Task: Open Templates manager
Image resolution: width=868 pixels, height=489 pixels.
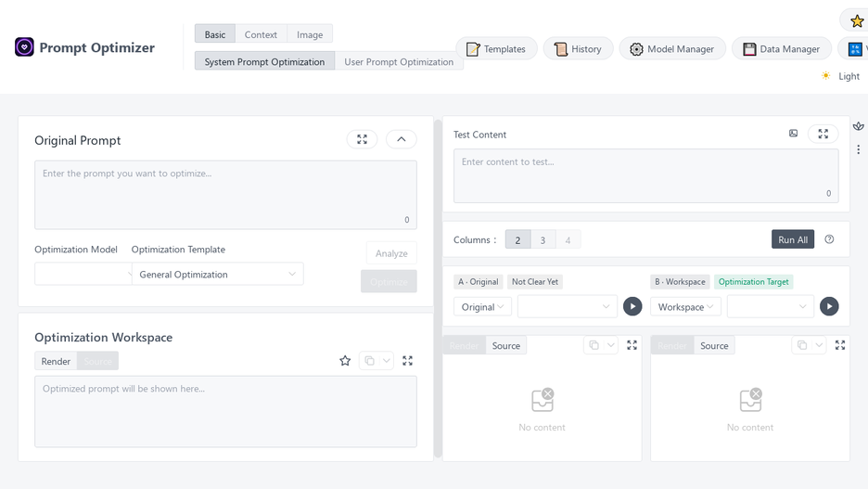Action: coord(496,49)
